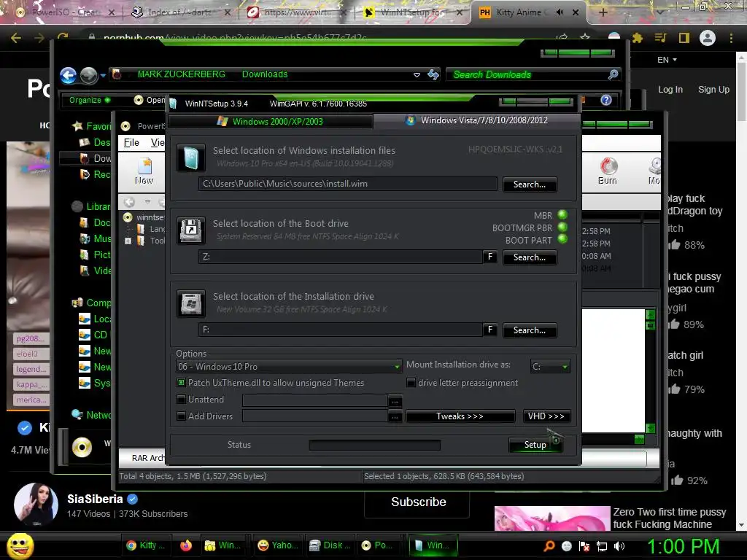Click Search for install.wim location
This screenshot has height=560, width=747.
[530, 184]
